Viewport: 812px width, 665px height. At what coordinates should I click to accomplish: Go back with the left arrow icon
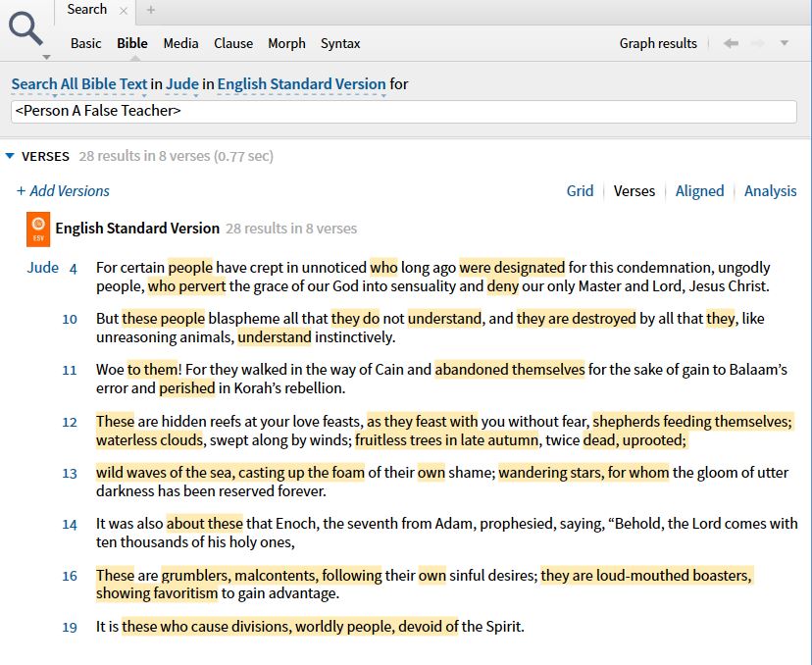pos(731,43)
